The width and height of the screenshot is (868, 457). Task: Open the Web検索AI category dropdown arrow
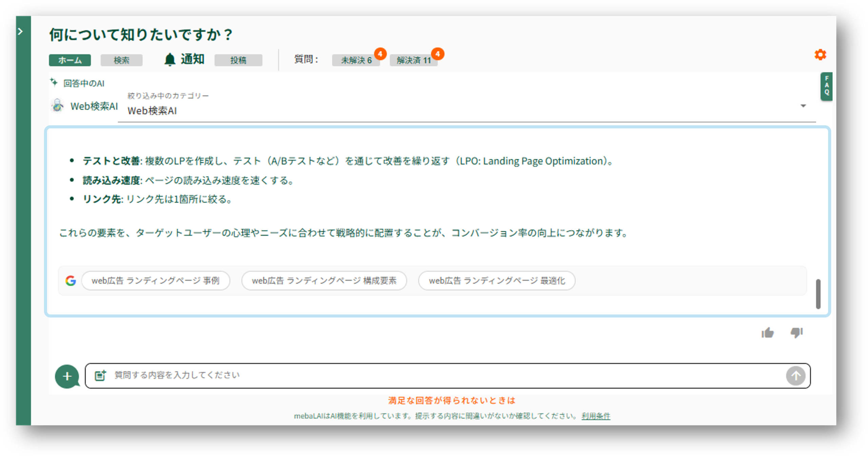pos(803,106)
